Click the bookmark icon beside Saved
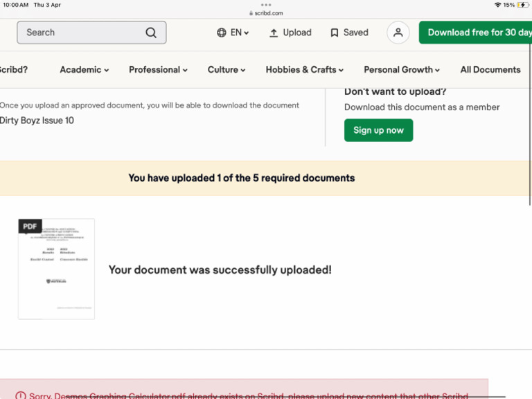Screen dimensions: 532x399 tap(335, 33)
